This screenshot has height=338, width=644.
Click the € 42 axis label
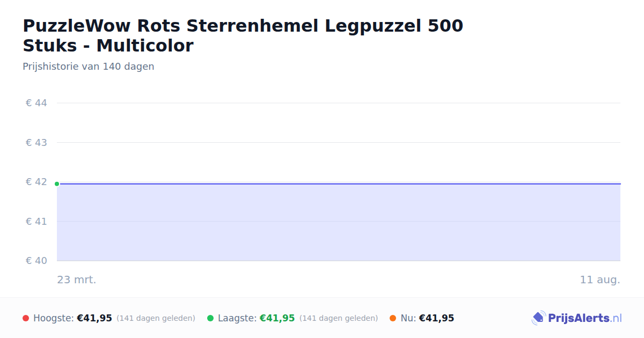pos(36,182)
